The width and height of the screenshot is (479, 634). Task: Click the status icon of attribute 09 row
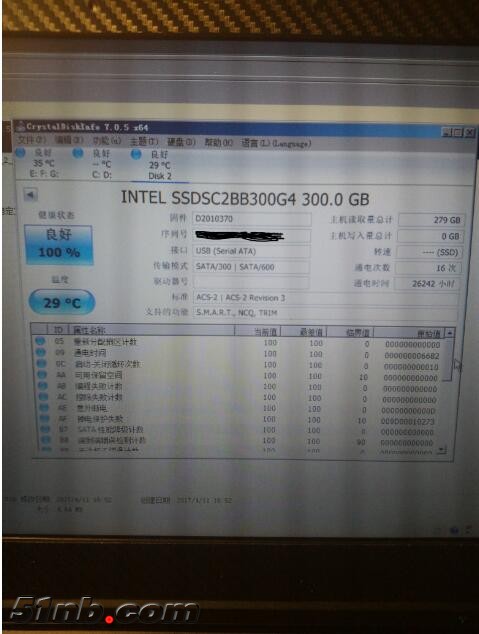click(41, 352)
